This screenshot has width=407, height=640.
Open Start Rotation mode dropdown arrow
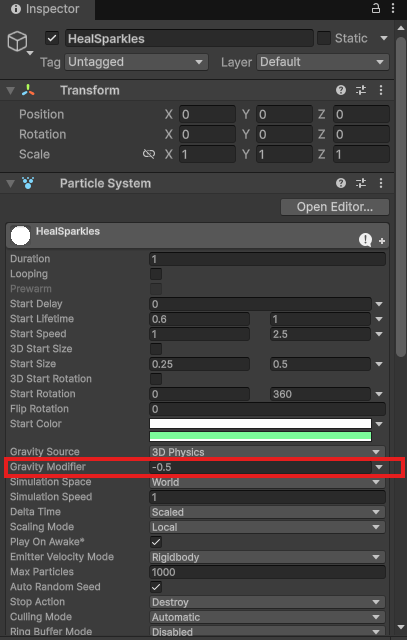(x=379, y=394)
